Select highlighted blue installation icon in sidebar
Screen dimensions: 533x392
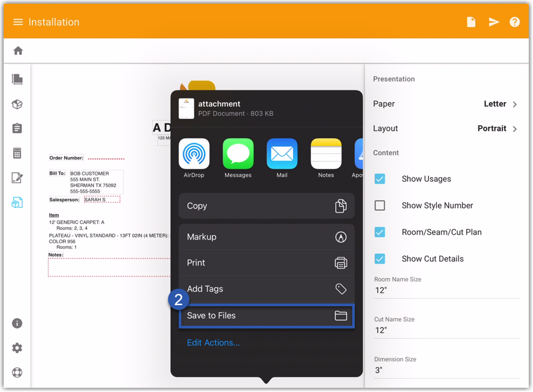[17, 202]
